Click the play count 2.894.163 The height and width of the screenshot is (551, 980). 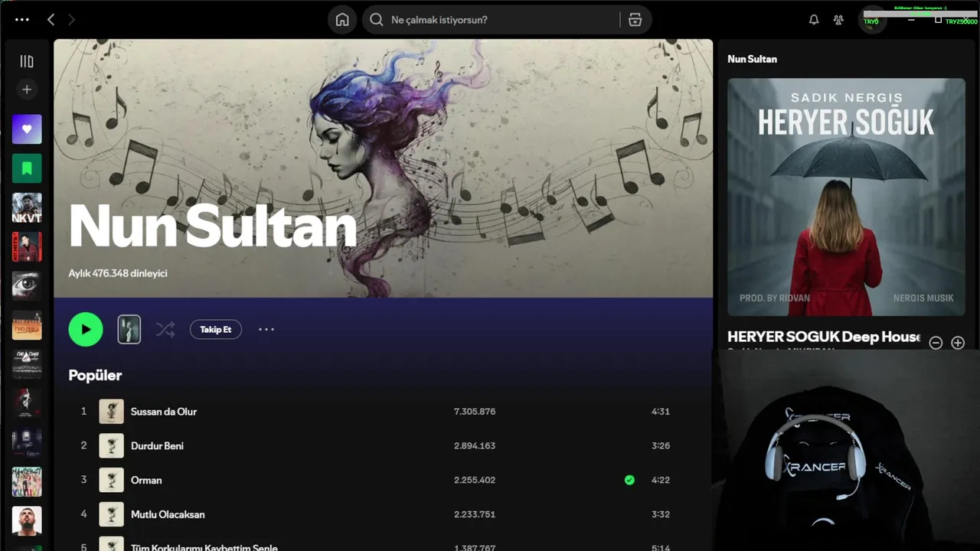click(475, 446)
